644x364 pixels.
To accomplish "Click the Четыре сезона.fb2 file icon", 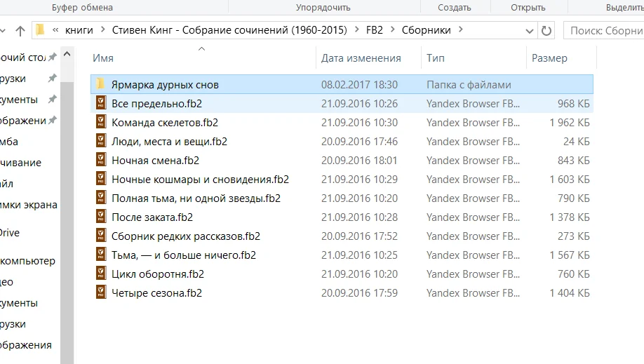I will pos(101,292).
